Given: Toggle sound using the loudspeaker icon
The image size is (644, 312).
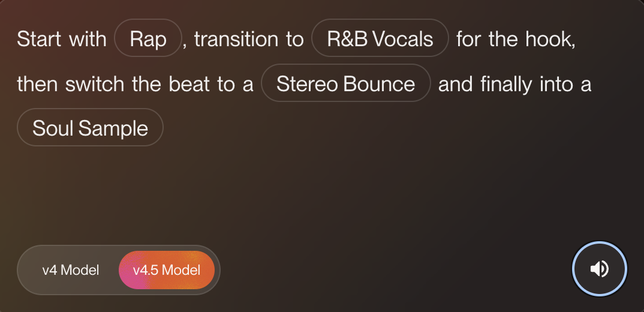Looking at the screenshot, I should click(599, 269).
